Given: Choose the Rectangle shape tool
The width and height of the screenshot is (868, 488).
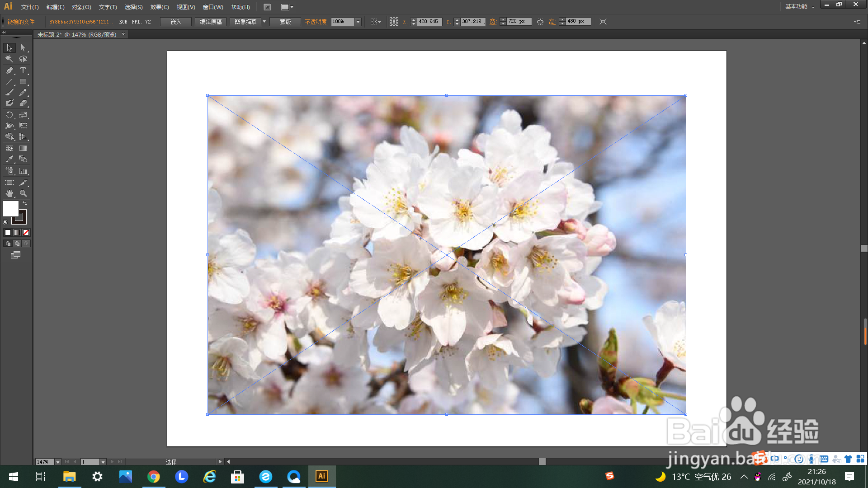Looking at the screenshot, I should coord(23,82).
